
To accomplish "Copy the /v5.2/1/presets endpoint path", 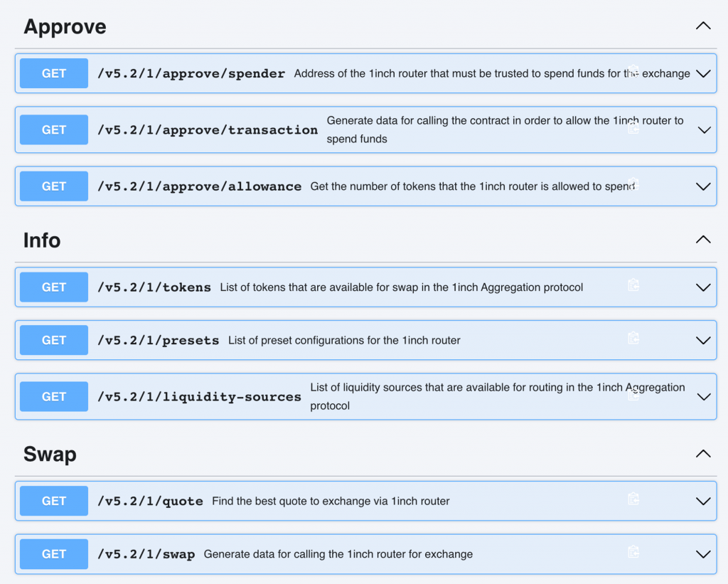I will tap(633, 338).
